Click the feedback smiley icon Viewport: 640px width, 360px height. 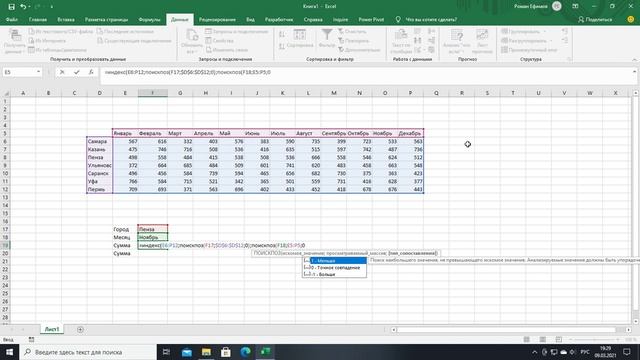click(x=631, y=20)
